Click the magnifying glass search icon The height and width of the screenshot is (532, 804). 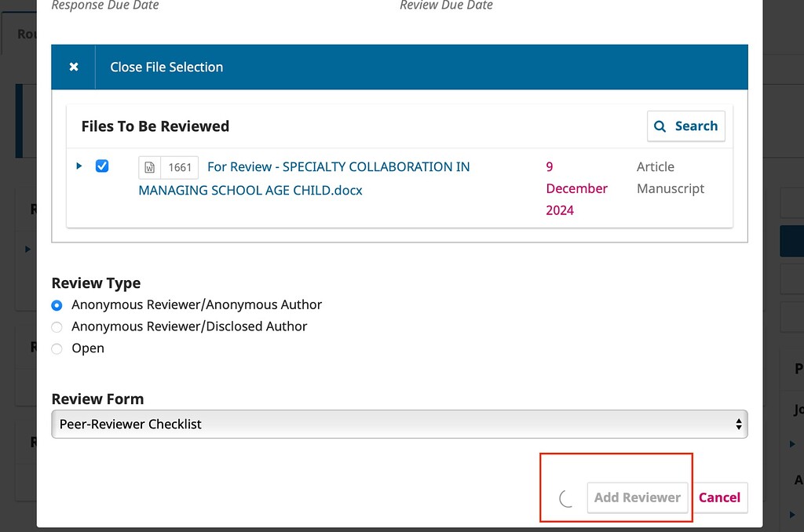[660, 126]
